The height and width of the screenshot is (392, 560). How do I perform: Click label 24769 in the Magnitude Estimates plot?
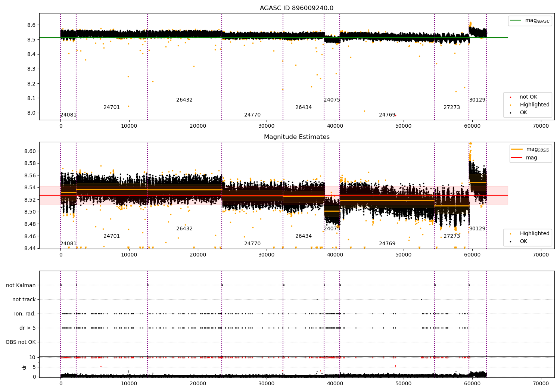coord(387,244)
